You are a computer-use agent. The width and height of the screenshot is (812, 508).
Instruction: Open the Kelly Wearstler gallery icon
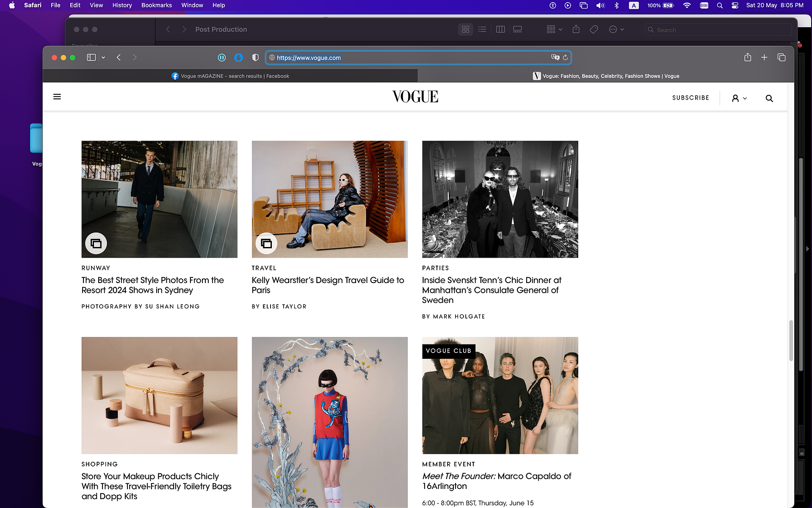[266, 244]
